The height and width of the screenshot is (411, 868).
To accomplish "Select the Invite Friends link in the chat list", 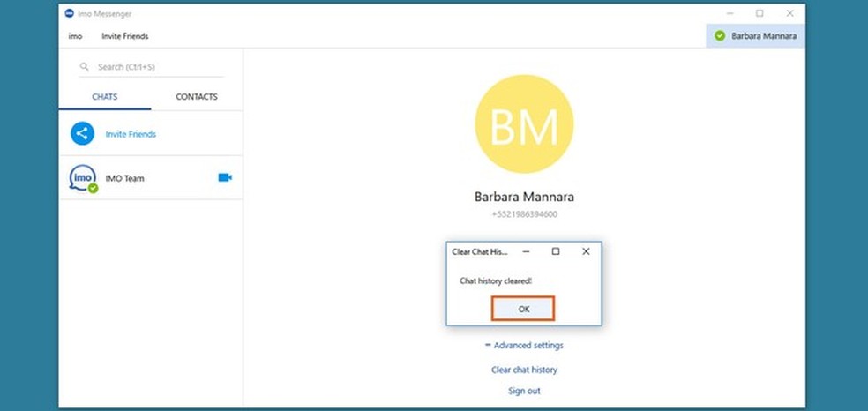I will (x=131, y=134).
